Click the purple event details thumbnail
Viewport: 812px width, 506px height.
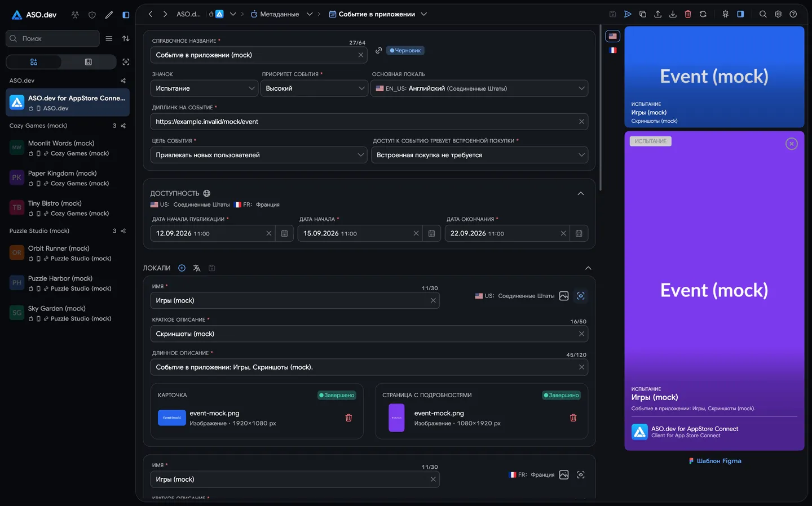coord(396,418)
